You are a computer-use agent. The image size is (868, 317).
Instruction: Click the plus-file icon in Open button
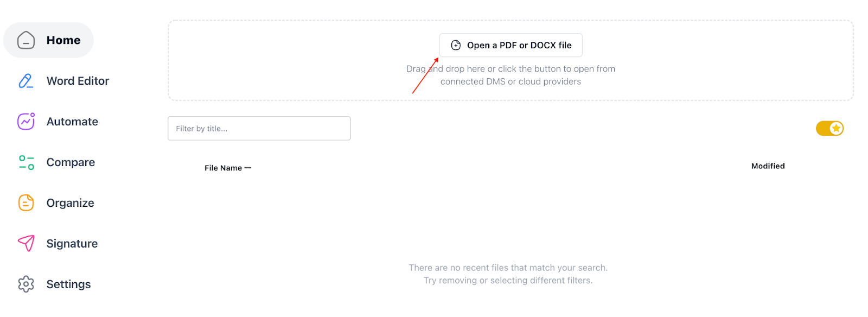(456, 45)
